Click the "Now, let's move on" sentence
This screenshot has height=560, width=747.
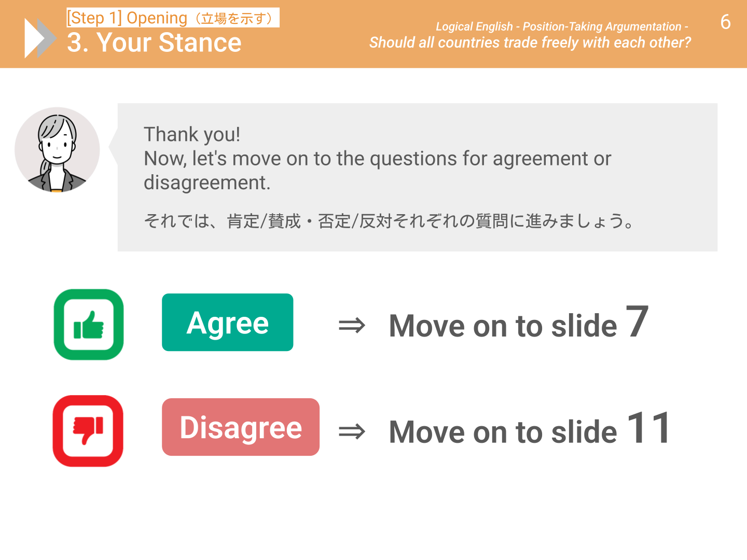377,159
